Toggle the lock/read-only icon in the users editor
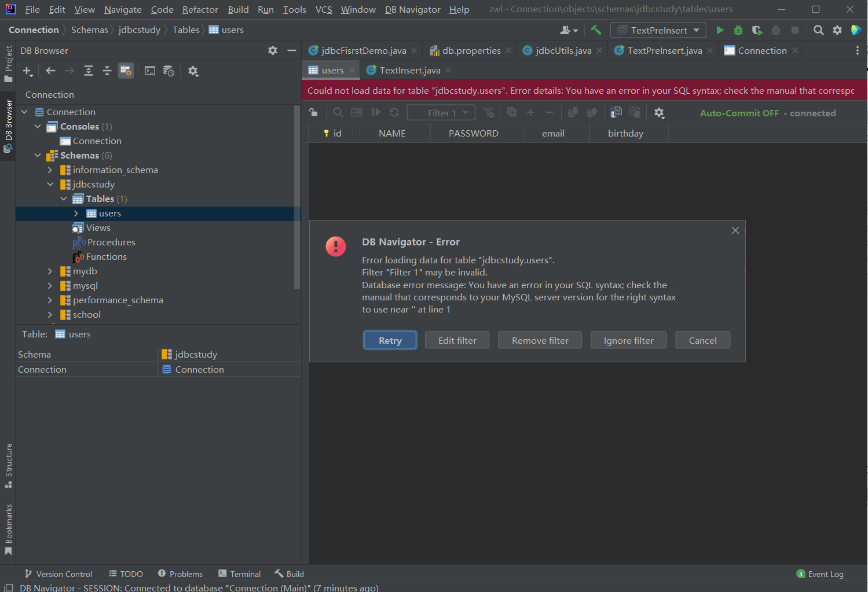The image size is (868, 592). click(x=313, y=112)
